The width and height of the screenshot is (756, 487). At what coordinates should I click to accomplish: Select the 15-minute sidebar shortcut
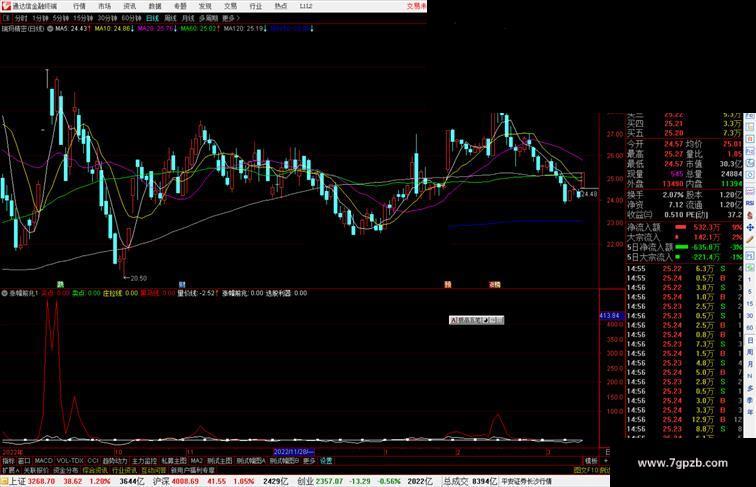coord(750,304)
